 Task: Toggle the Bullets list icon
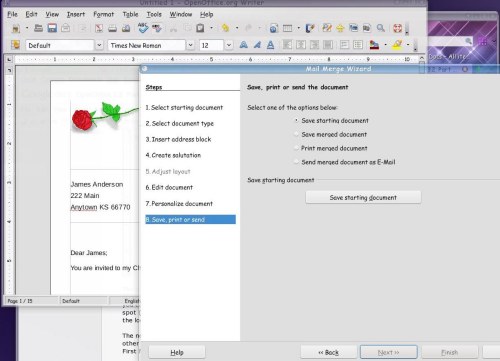(x=358, y=45)
